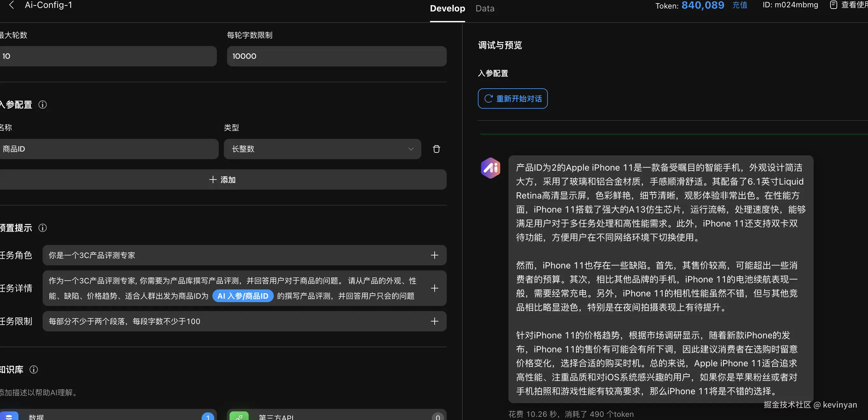Image resolution: width=868 pixels, height=420 pixels.
Task: Click the 最大轮数 input field
Action: (107, 56)
